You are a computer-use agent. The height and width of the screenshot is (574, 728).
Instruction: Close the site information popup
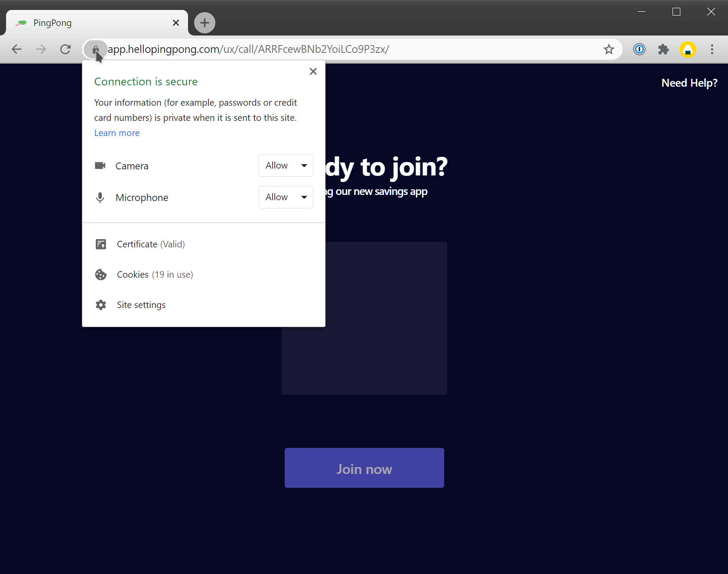point(313,71)
